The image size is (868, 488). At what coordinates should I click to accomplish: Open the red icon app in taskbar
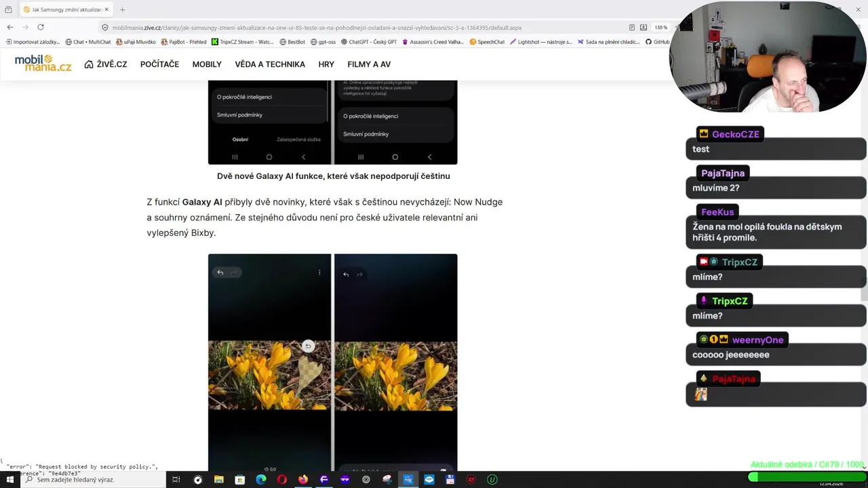point(471,480)
